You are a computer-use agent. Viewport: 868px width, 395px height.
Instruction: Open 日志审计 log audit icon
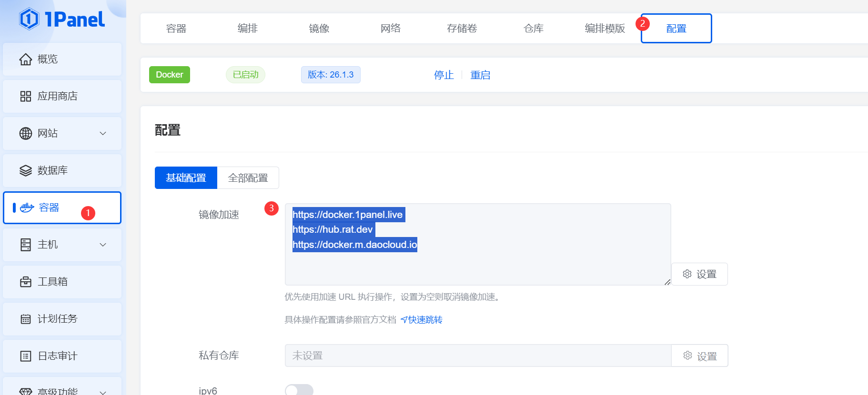[26, 356]
